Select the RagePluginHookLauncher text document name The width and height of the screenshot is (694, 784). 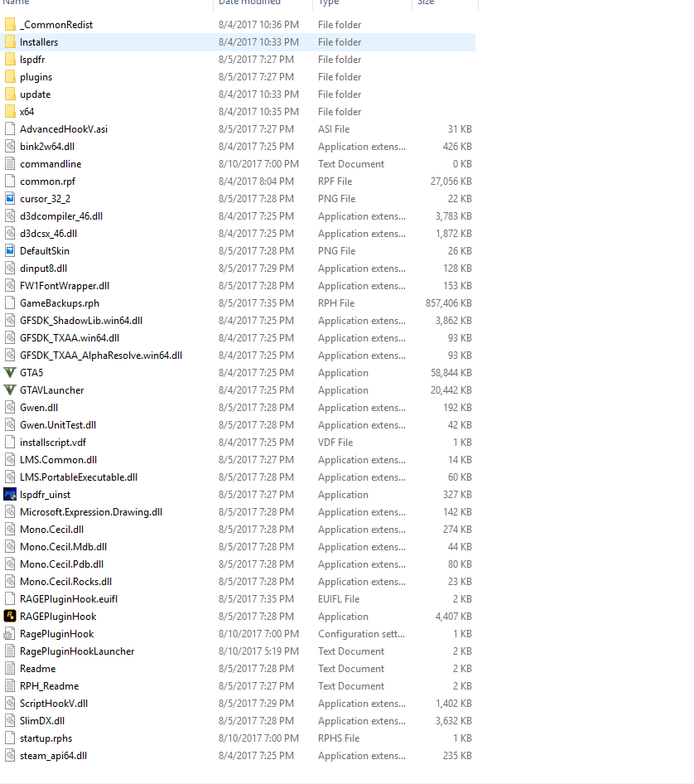pyautogui.click(x=77, y=651)
